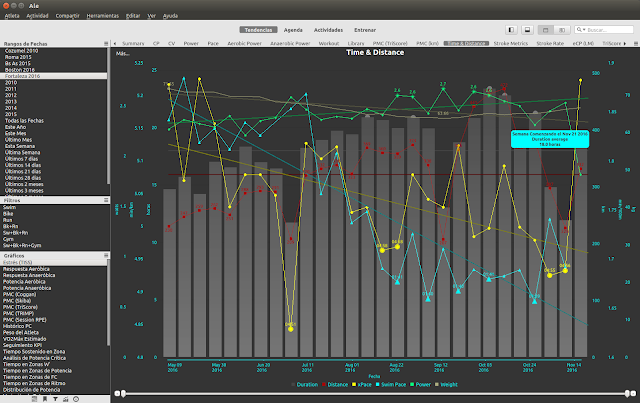The height and width of the screenshot is (403, 640).
Task: Click the filter funnel icon in bottom toolbar
Action: click(55, 399)
